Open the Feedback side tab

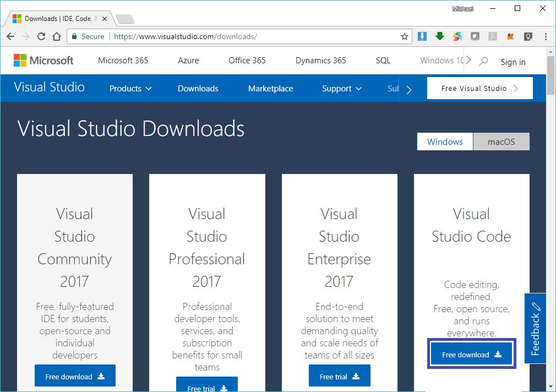click(x=536, y=329)
